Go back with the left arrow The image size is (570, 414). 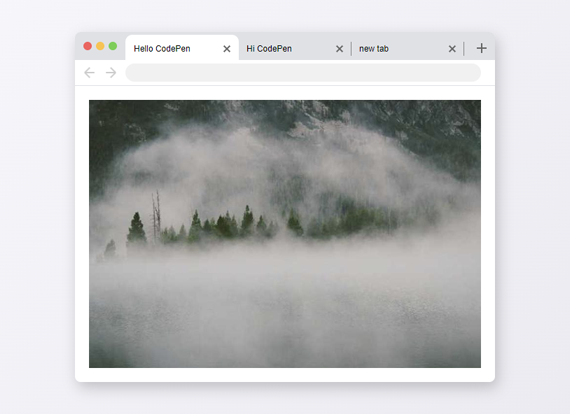pos(89,73)
